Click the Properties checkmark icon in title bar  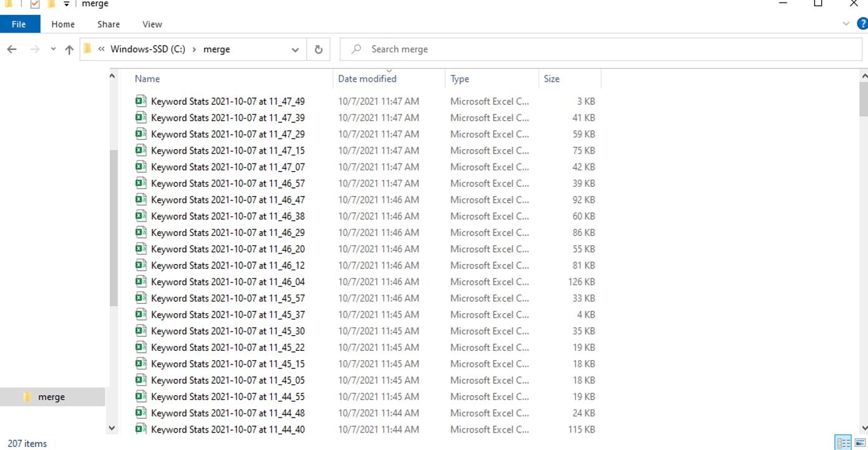pos(35,4)
